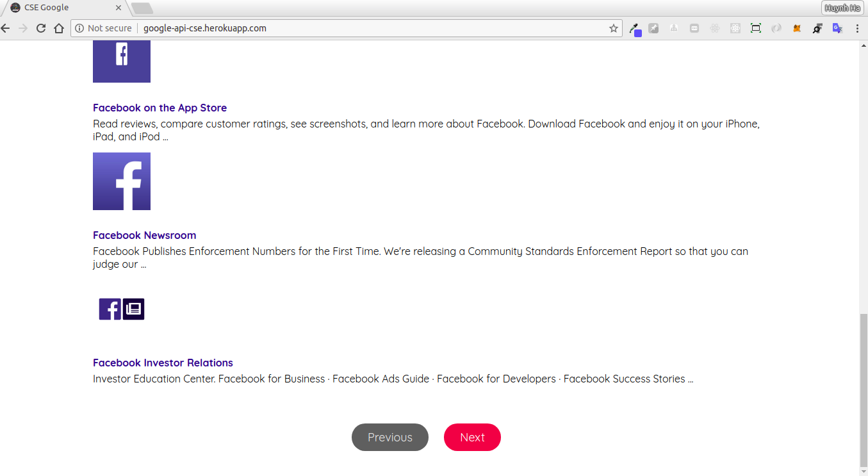The height and width of the screenshot is (476, 868).
Task: Open the font finder magnifier extension
Action: pyautogui.click(x=817, y=28)
